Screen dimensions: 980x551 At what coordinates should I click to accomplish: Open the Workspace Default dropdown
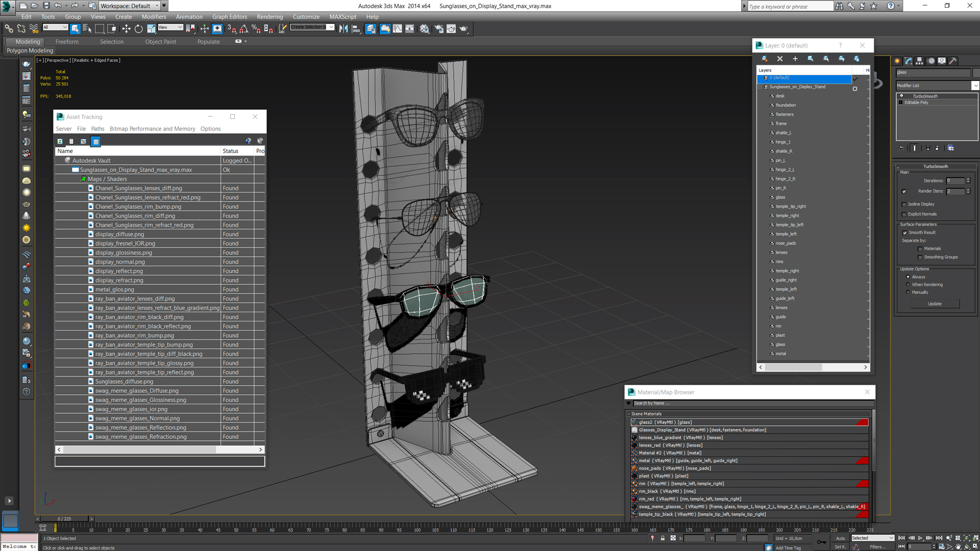point(157,6)
